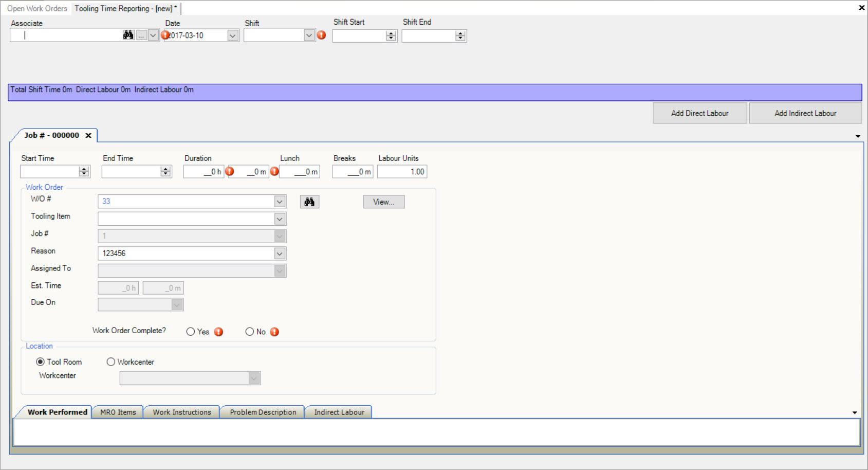Open the job tabs overflow arrow

(x=858, y=136)
